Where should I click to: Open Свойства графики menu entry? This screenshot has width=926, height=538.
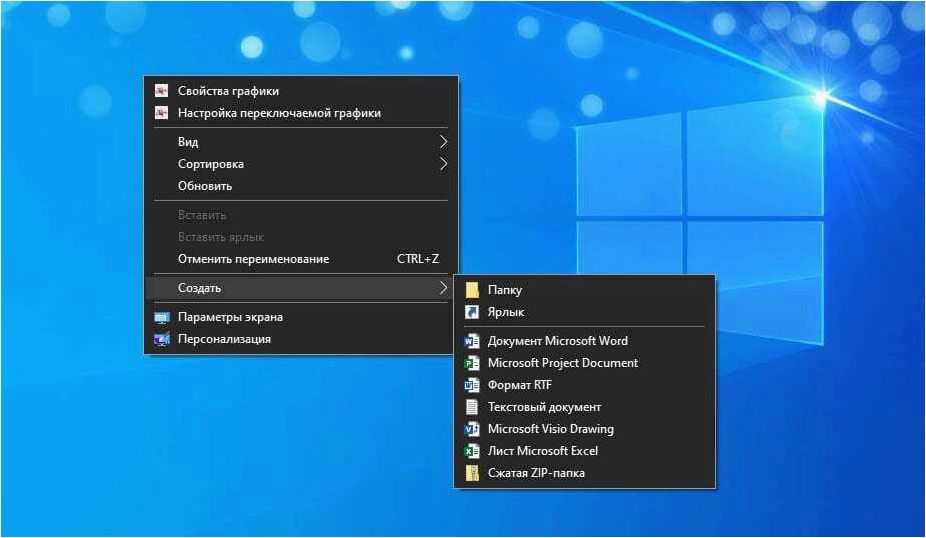pos(301,91)
